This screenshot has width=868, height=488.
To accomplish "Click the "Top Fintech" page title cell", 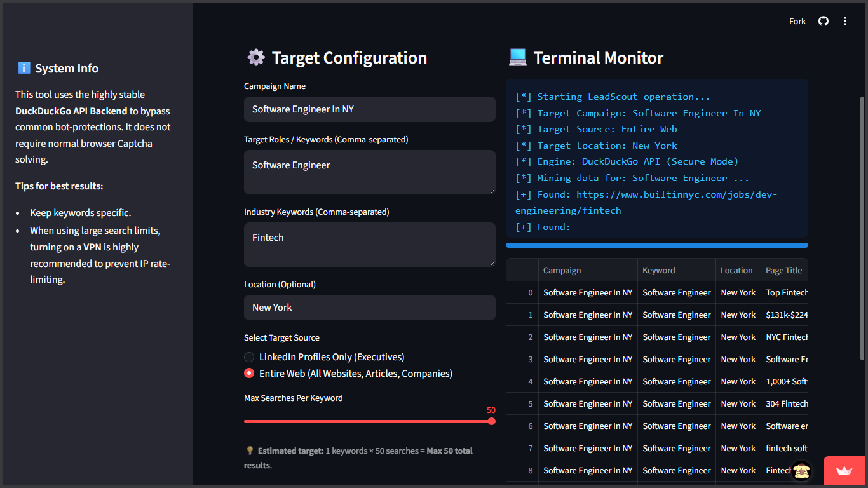I will point(785,292).
